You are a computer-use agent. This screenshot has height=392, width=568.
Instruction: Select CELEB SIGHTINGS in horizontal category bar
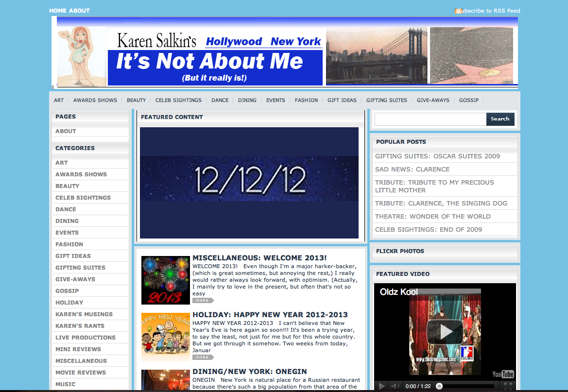(179, 100)
